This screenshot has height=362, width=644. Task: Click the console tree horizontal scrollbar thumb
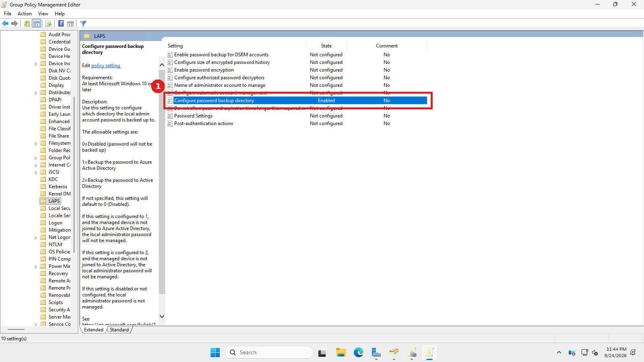click(16, 329)
